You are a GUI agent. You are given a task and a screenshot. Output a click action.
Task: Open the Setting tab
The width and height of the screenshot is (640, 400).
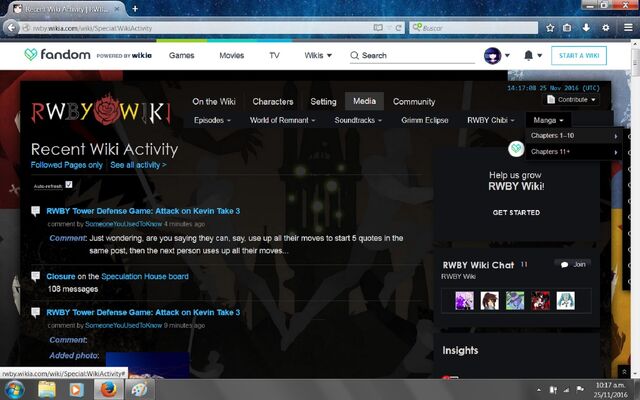[323, 102]
